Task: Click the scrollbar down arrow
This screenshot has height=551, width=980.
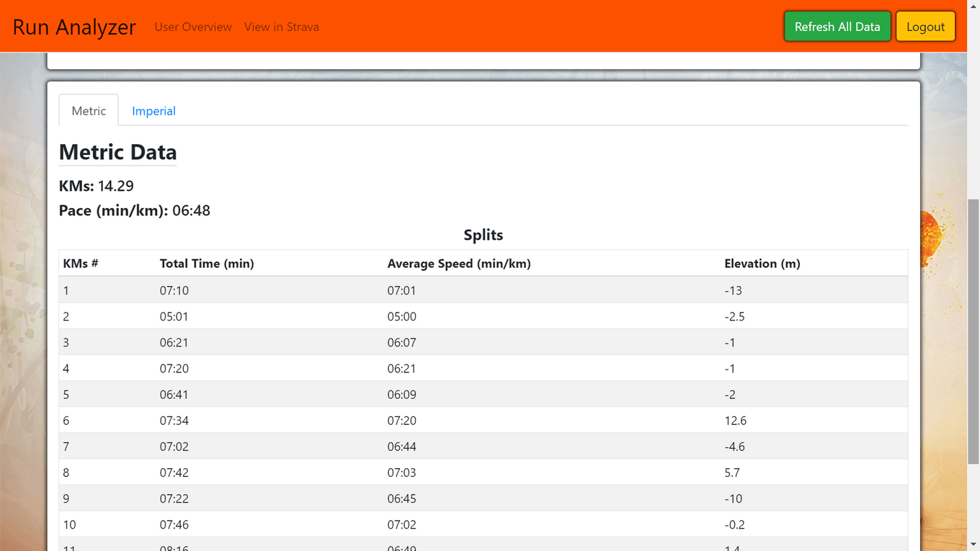Action: click(x=974, y=545)
